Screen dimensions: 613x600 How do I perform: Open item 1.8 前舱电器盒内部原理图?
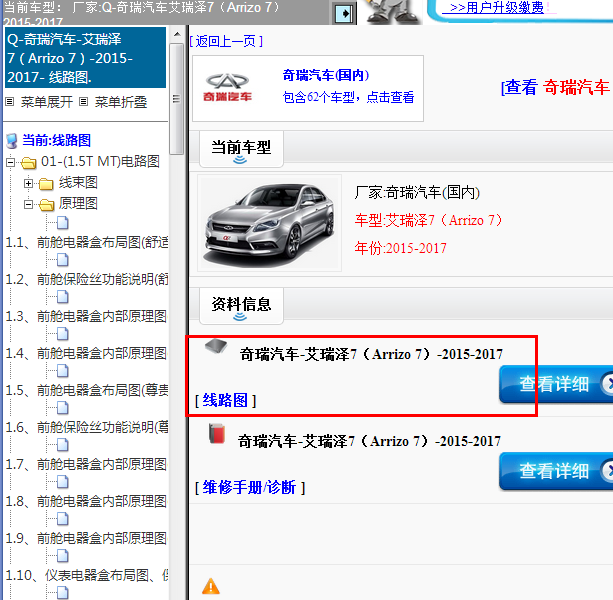tap(87, 501)
